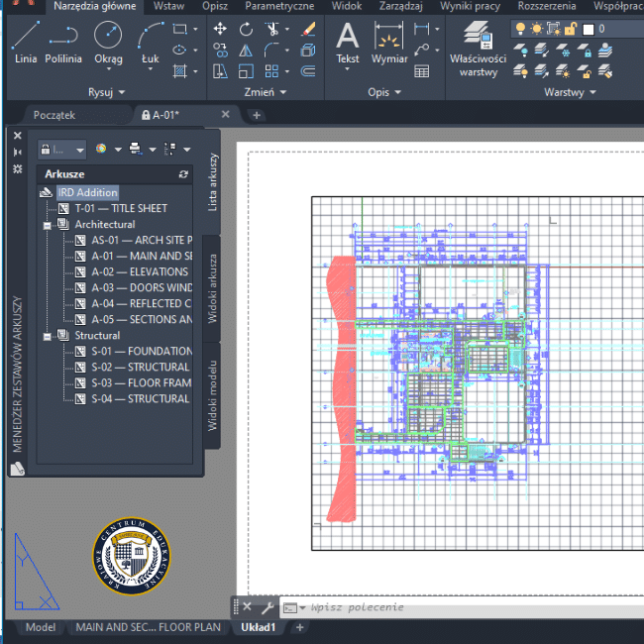Click the Table tool icon
Viewport: 644px width, 644px height.
(422, 71)
